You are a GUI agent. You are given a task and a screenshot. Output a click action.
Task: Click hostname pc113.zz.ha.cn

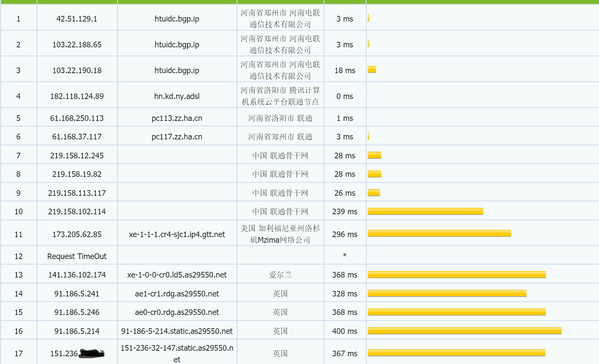[177, 118]
